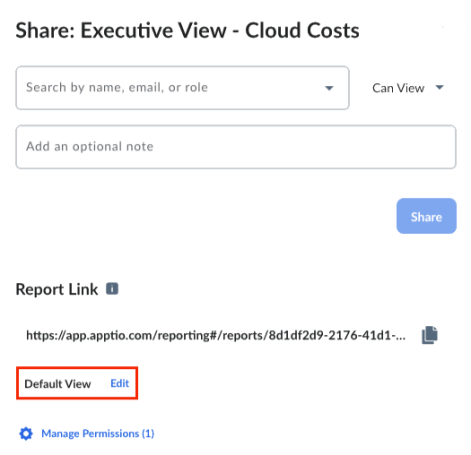
Task: Copy the report link with the copy icon
Action: (430, 335)
